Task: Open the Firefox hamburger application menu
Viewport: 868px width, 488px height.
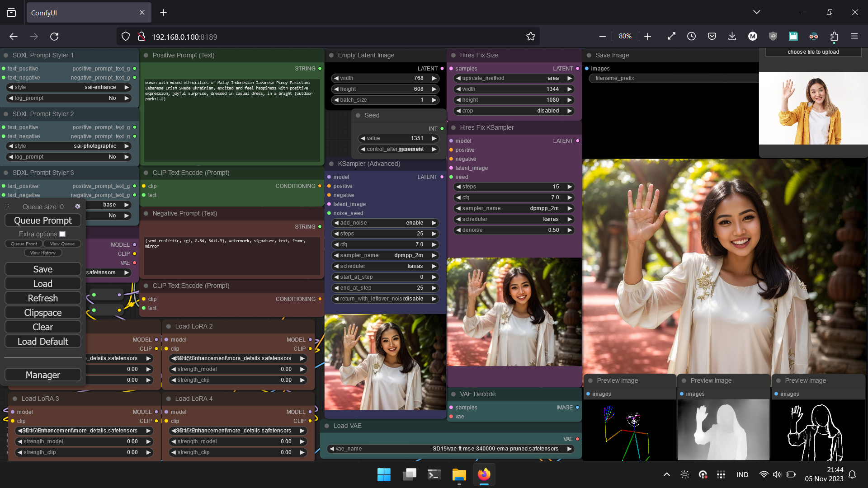Action: [x=854, y=36]
